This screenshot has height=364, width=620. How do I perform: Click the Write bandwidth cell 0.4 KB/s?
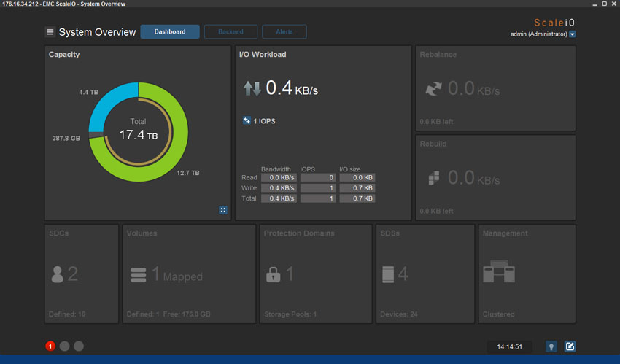click(x=279, y=187)
